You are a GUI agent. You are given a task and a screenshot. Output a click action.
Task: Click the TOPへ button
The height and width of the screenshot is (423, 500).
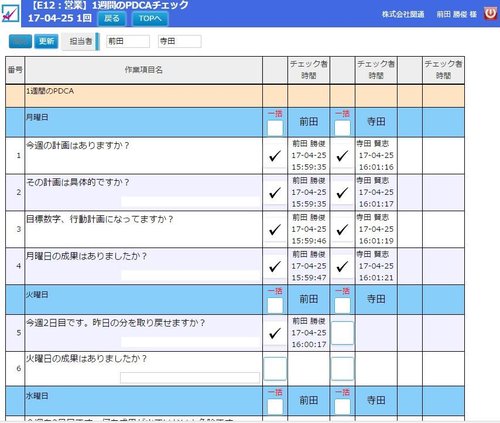(x=150, y=18)
